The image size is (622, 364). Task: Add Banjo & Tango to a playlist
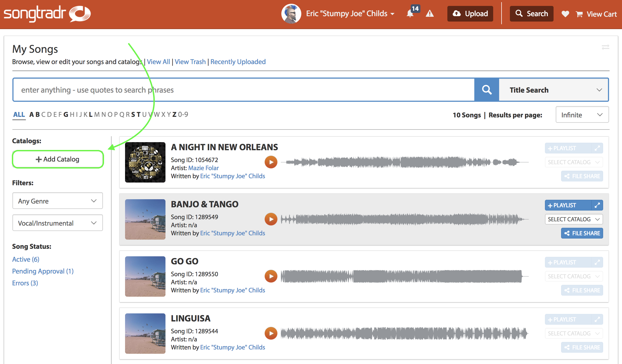point(568,205)
